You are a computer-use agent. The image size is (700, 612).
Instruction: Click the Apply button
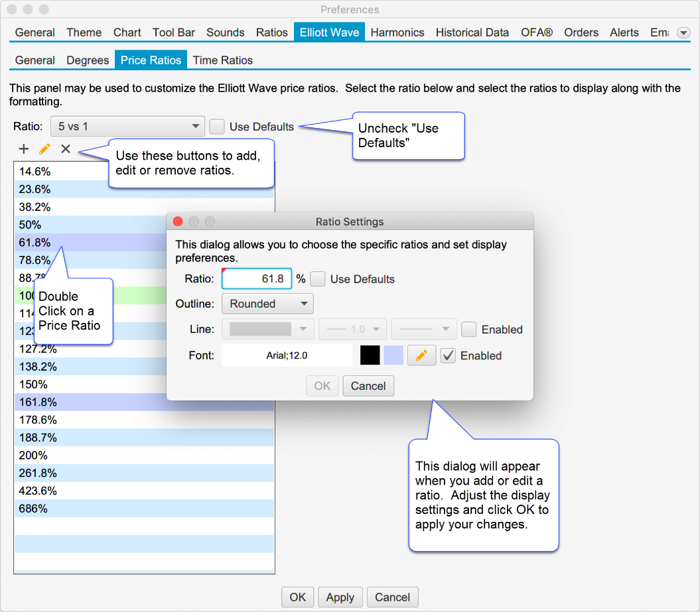tap(340, 597)
